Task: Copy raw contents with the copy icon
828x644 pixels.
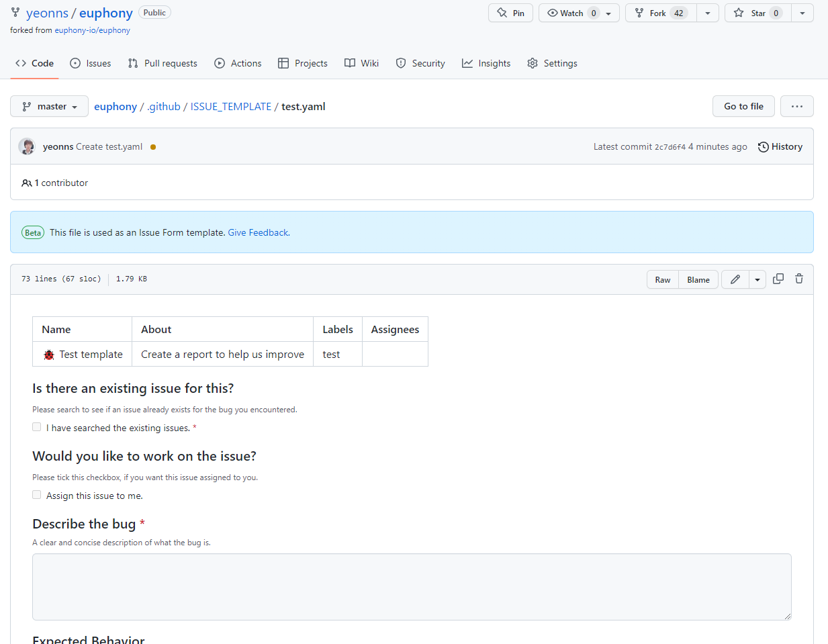Action: [x=778, y=279]
